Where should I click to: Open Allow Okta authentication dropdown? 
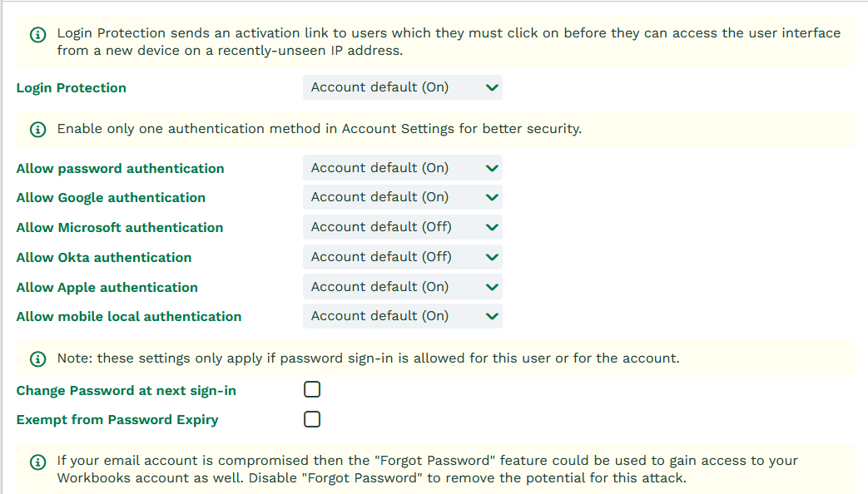coord(402,257)
